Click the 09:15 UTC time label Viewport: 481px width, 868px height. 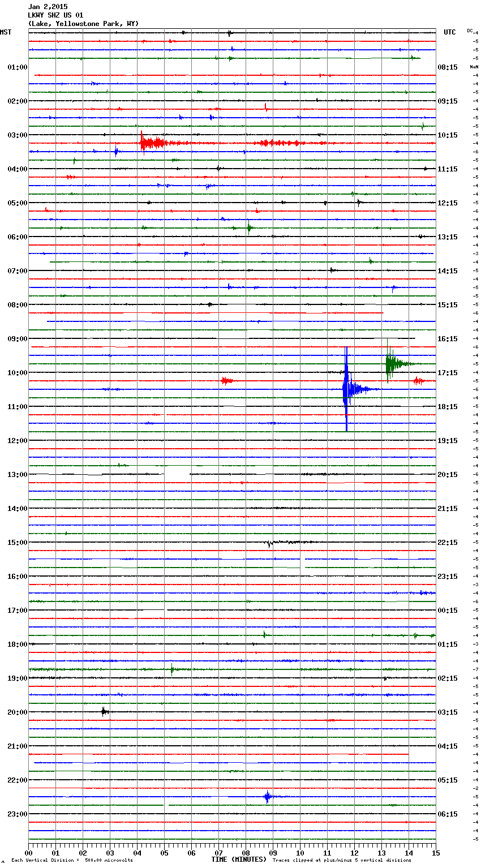[448, 101]
